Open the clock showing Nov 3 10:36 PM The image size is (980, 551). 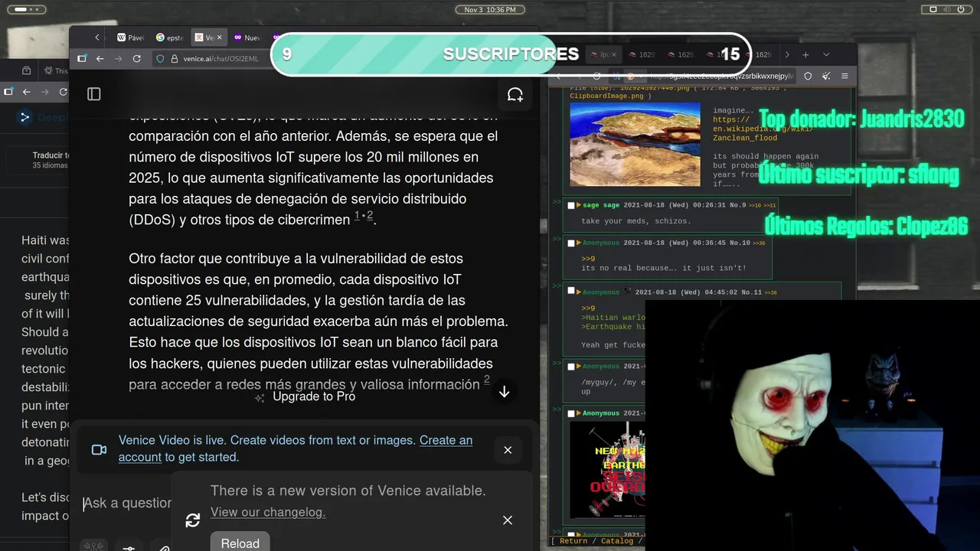click(x=490, y=9)
